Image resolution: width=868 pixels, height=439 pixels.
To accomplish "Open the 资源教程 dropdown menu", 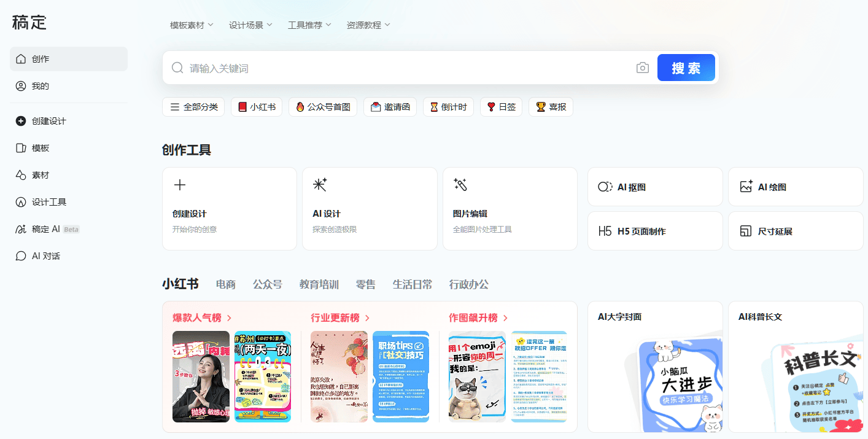I will (368, 25).
